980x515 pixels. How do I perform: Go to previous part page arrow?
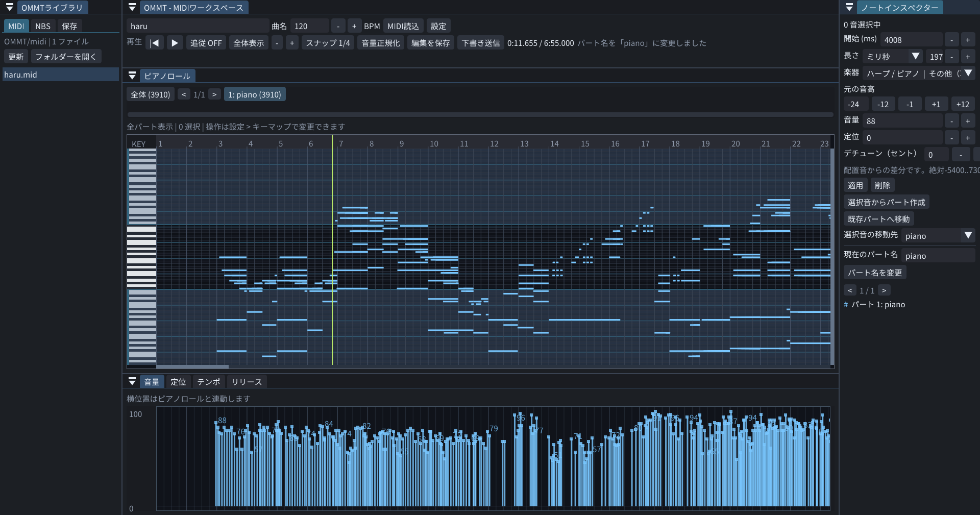pyautogui.click(x=184, y=94)
